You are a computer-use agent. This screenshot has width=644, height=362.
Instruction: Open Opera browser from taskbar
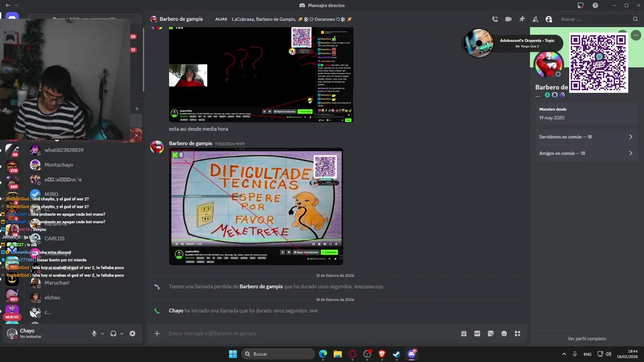point(352,354)
